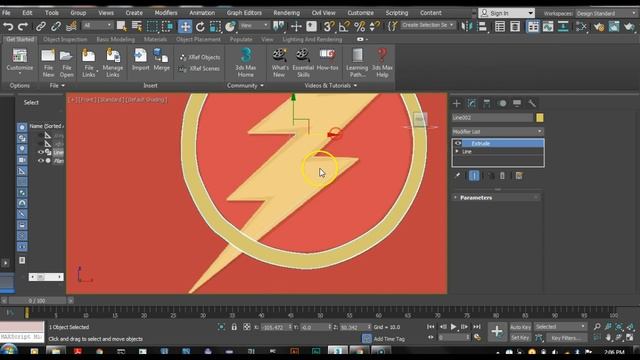Toggle Window/Crossing selection mode

pos(167,27)
